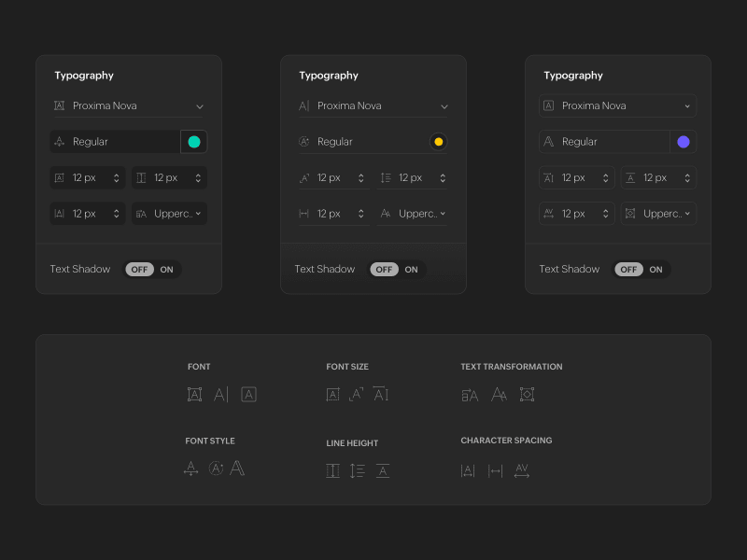Choose the circled A in frame icon under TEXT TRANSFORMATION
Viewport: 747px width, 560px height.
527,394
